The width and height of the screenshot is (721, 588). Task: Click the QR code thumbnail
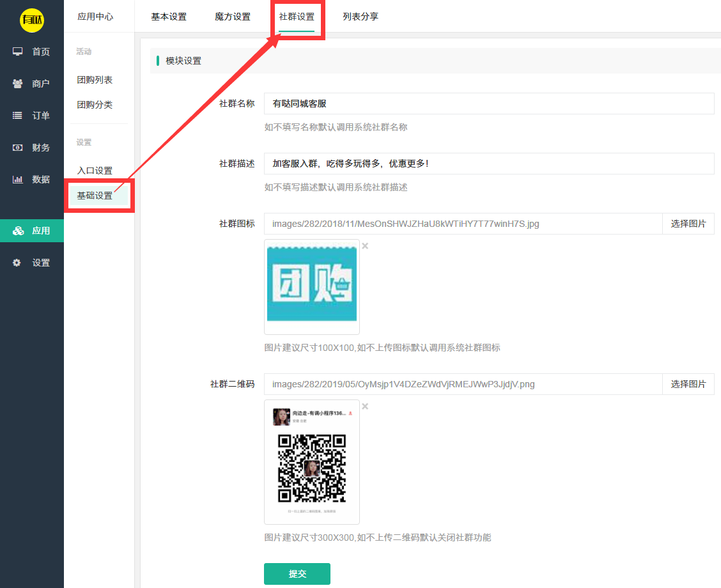(x=312, y=462)
